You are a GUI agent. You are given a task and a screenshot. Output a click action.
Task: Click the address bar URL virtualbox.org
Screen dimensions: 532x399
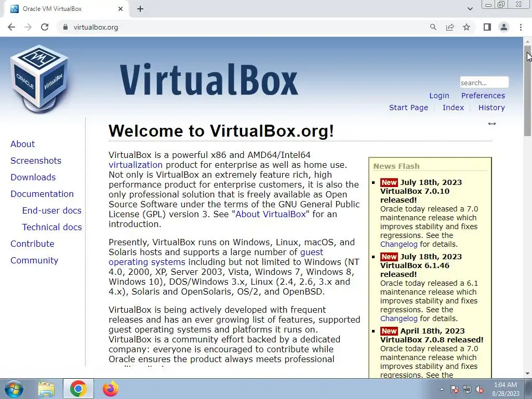96,27
